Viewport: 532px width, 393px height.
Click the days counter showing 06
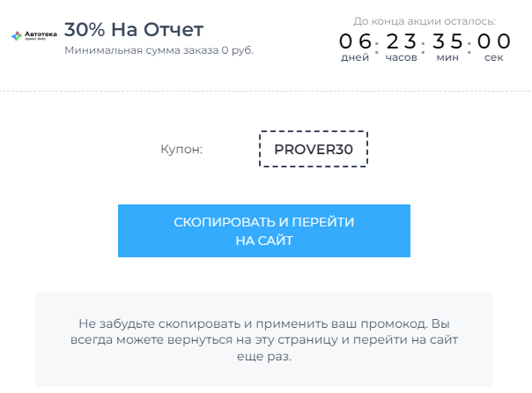pos(355,41)
